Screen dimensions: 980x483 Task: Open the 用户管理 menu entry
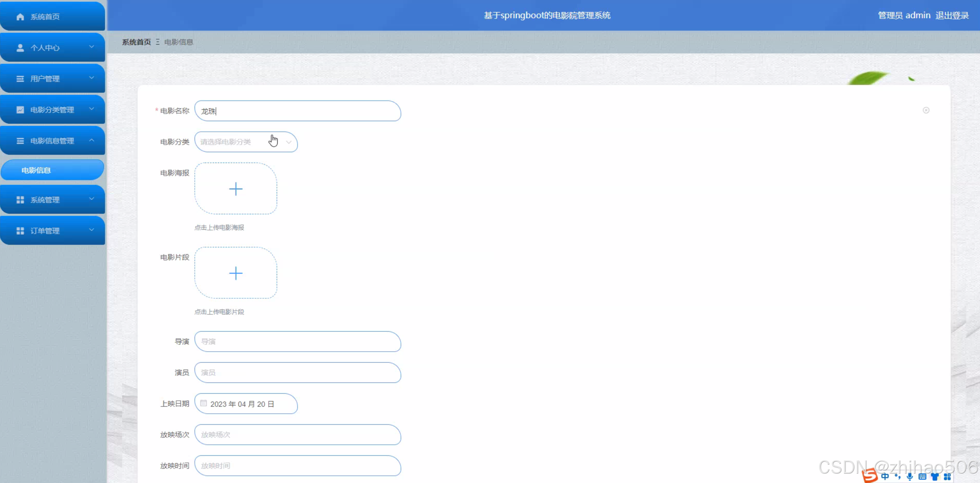(x=45, y=79)
